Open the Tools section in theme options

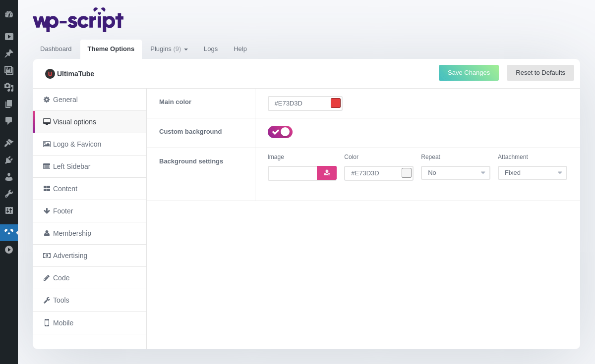pyautogui.click(x=90, y=300)
